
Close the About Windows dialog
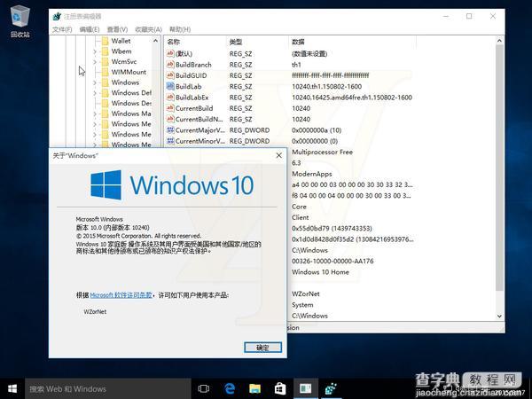pyautogui.click(x=279, y=155)
